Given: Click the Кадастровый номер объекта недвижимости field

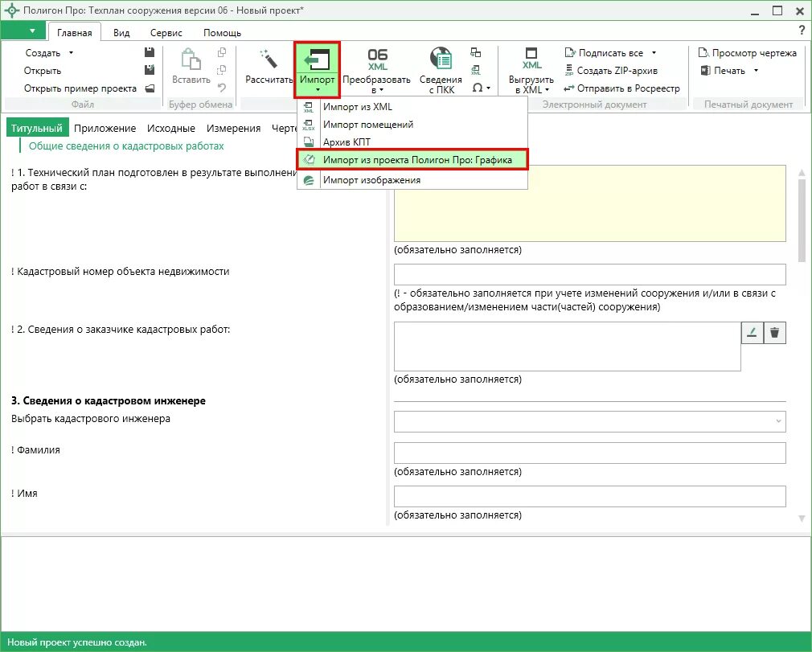Looking at the screenshot, I should (x=590, y=274).
